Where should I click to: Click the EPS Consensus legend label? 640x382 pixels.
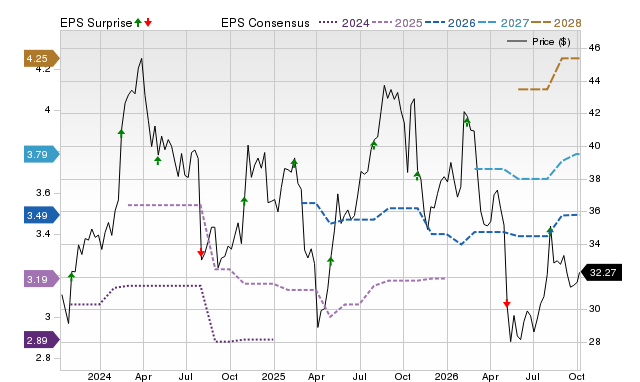[265, 23]
